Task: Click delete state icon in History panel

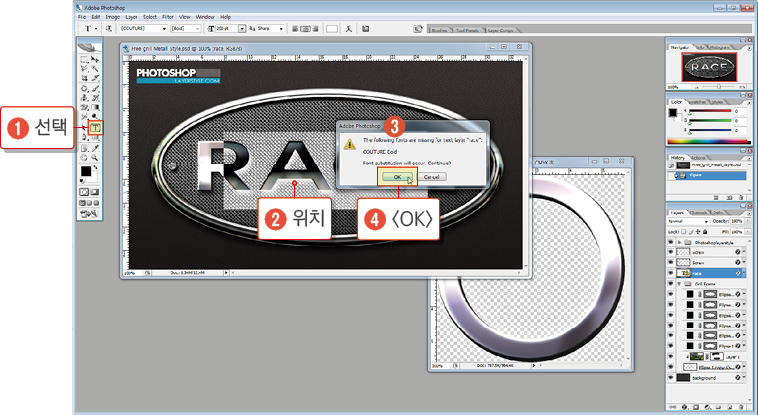Action: (740, 197)
